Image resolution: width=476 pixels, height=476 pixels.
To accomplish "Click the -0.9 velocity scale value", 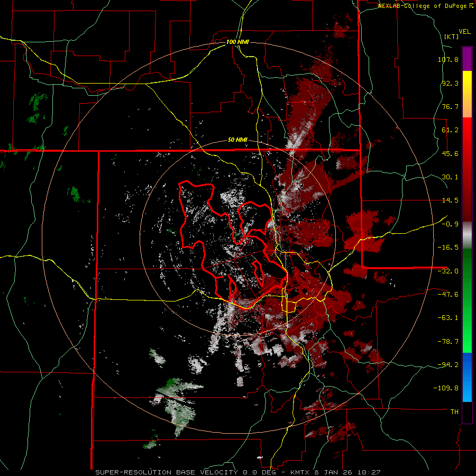I will tap(450, 224).
